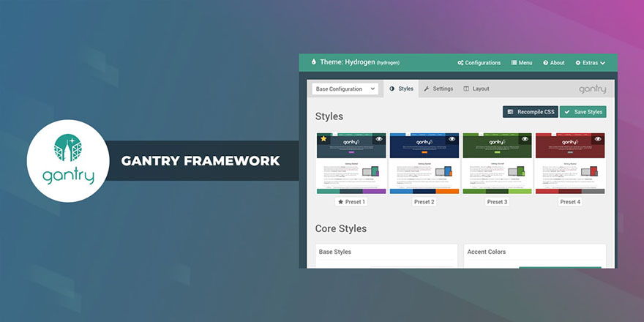
Task: Click the purple swatch under Preset 1
Action: pyautogui.click(x=375, y=191)
